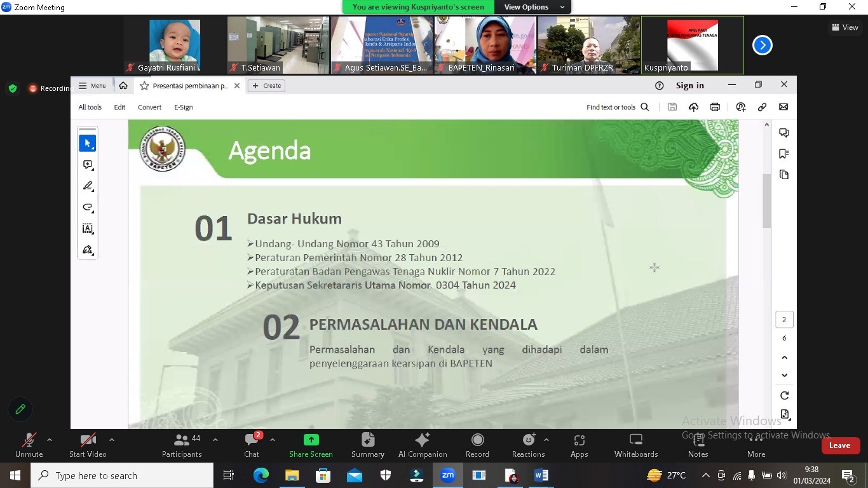Click the Windows taskbar search box
The width and height of the screenshot is (868, 488).
coord(122,475)
